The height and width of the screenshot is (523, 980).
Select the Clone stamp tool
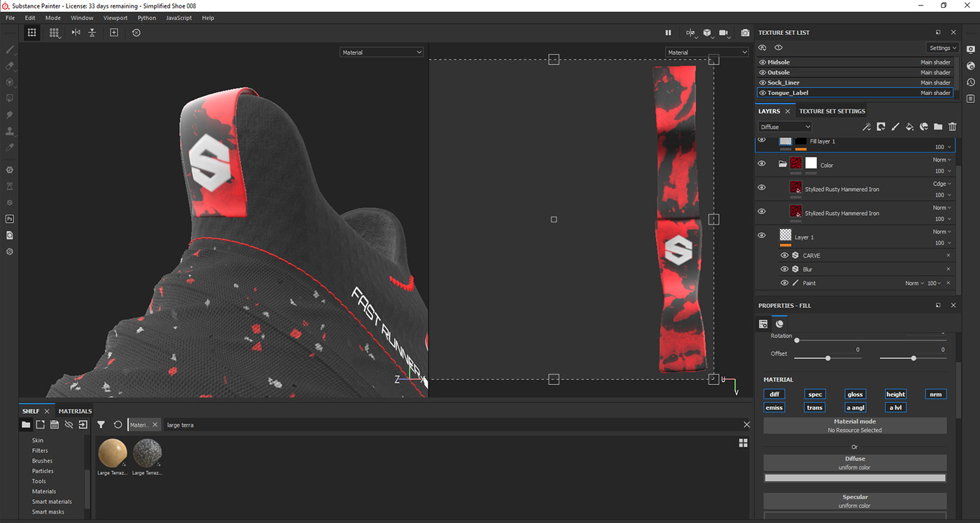point(9,131)
